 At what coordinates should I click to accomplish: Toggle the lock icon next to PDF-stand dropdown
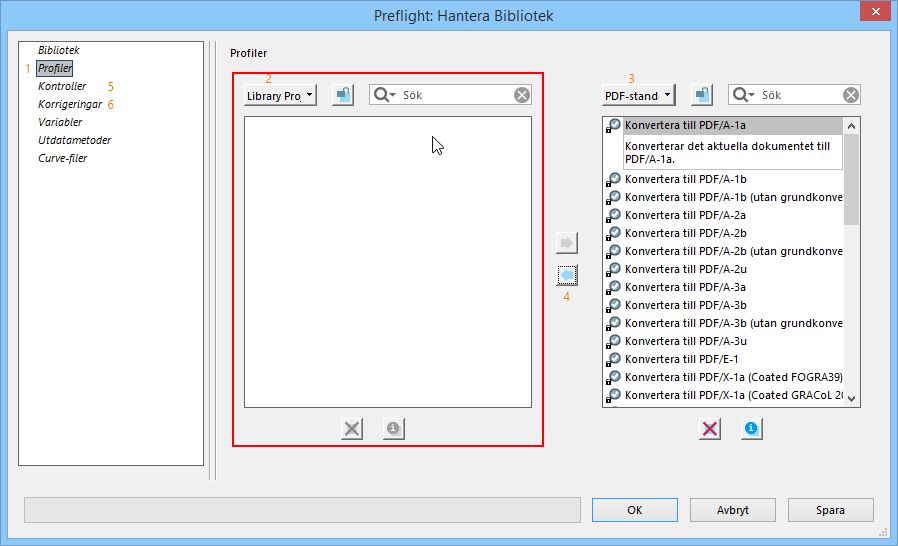pyautogui.click(x=702, y=95)
